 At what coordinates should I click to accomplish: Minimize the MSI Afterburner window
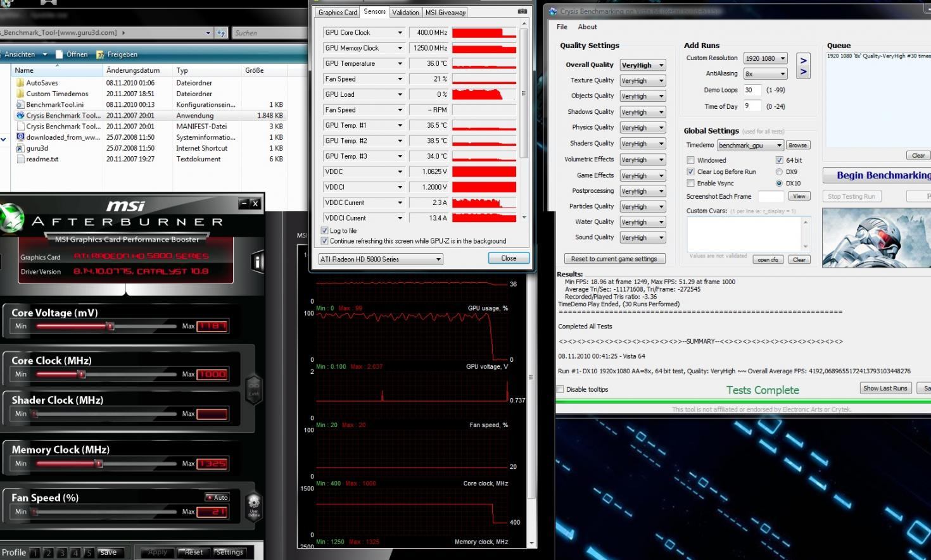click(244, 203)
